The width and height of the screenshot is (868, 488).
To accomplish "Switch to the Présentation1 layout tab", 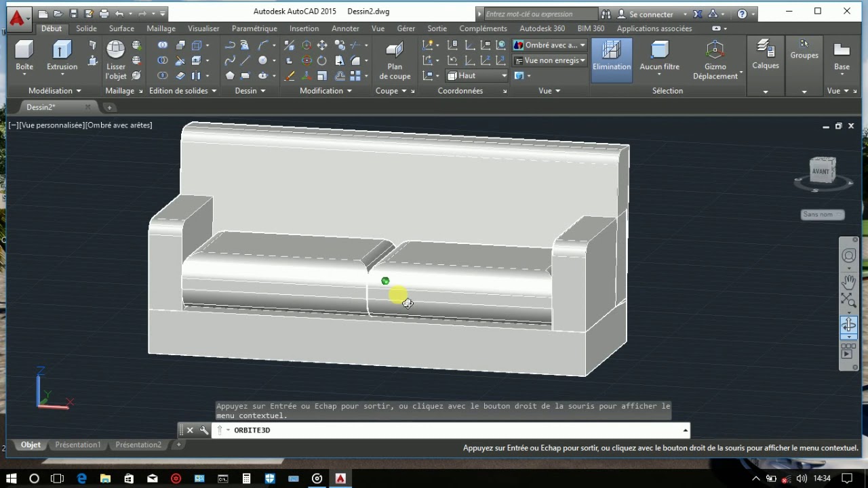I will [77, 445].
